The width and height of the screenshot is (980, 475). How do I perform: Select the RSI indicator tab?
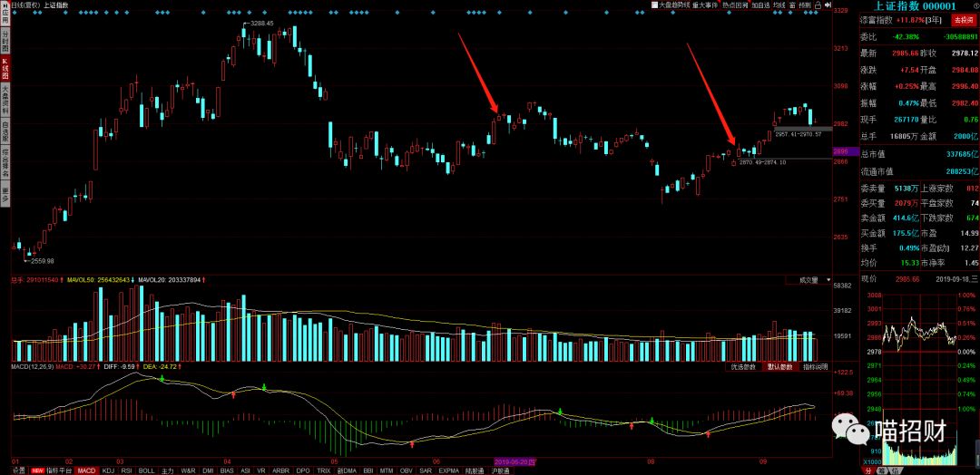[x=126, y=470]
